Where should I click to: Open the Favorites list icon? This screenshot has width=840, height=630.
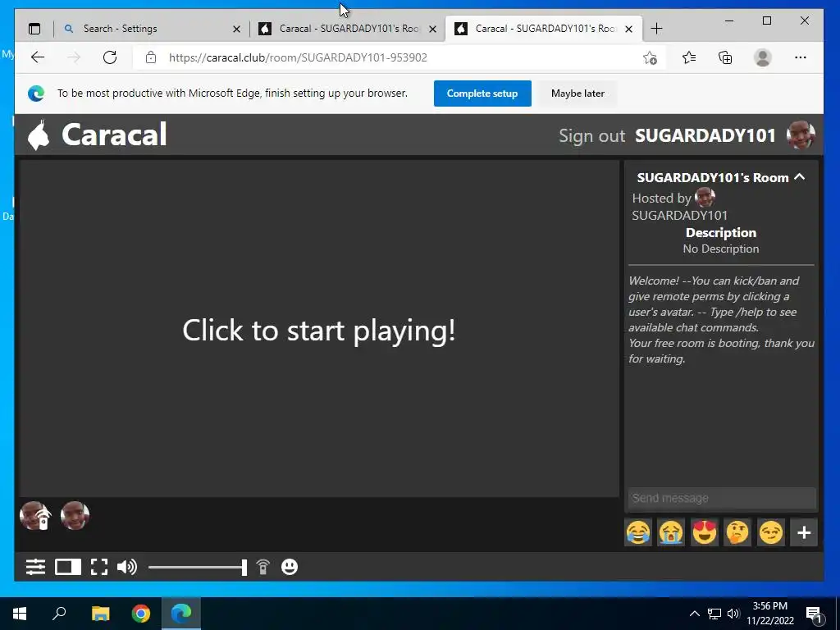pyautogui.click(x=689, y=57)
